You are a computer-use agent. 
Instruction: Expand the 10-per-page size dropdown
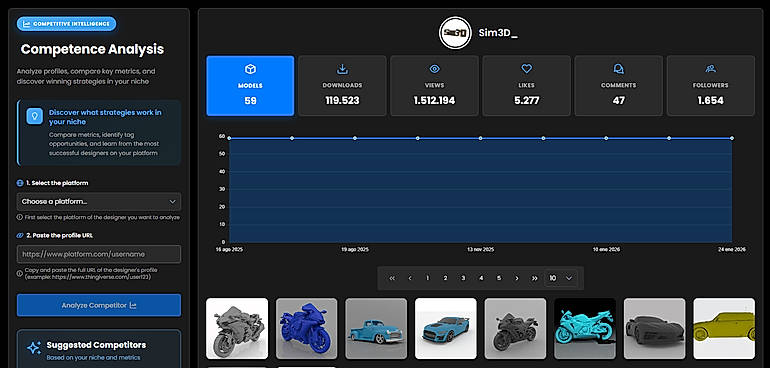561,278
